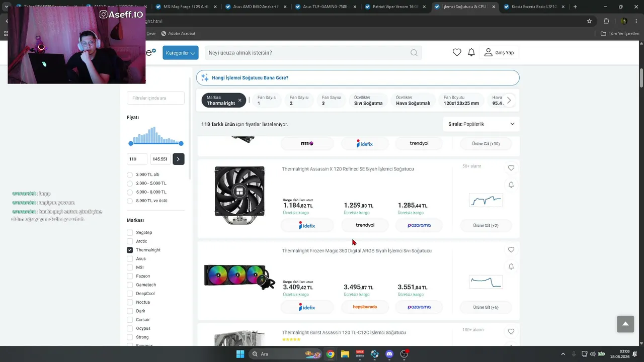644x362 pixels.
Task: Apply the Sıvı Soğutma filter chip
Action: (368, 100)
